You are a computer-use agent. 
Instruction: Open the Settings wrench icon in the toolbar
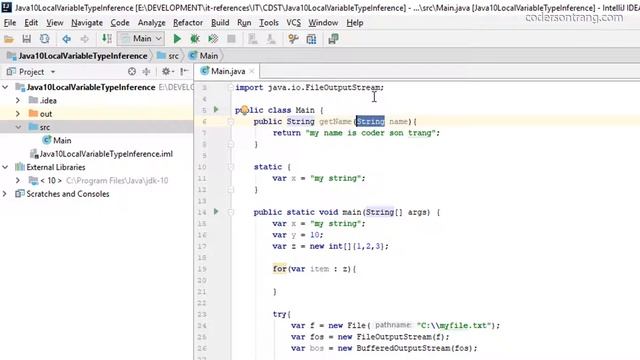click(293, 39)
